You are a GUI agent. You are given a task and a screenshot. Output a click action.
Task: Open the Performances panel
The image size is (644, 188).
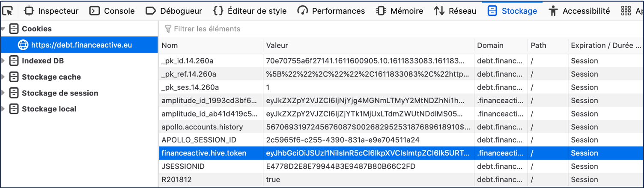[x=331, y=11]
